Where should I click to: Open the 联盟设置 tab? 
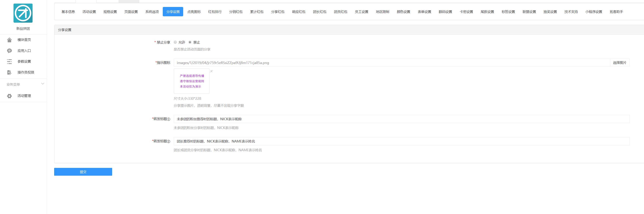coord(529,12)
